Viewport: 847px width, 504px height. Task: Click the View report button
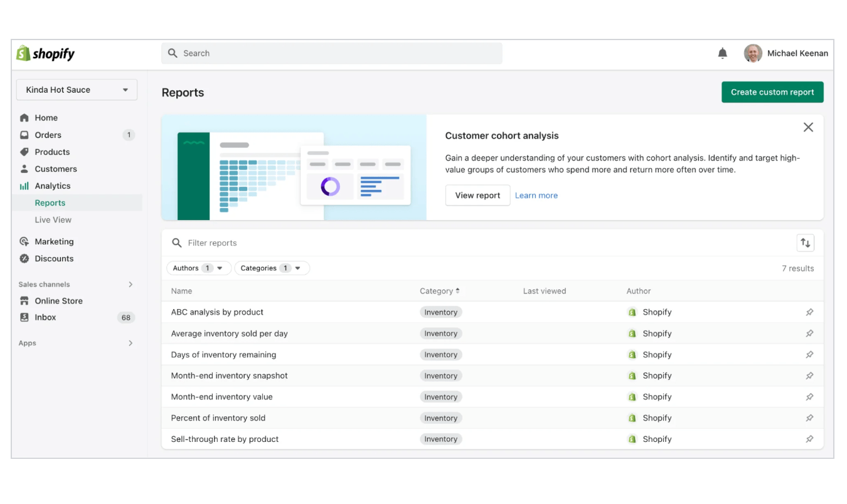click(x=477, y=196)
